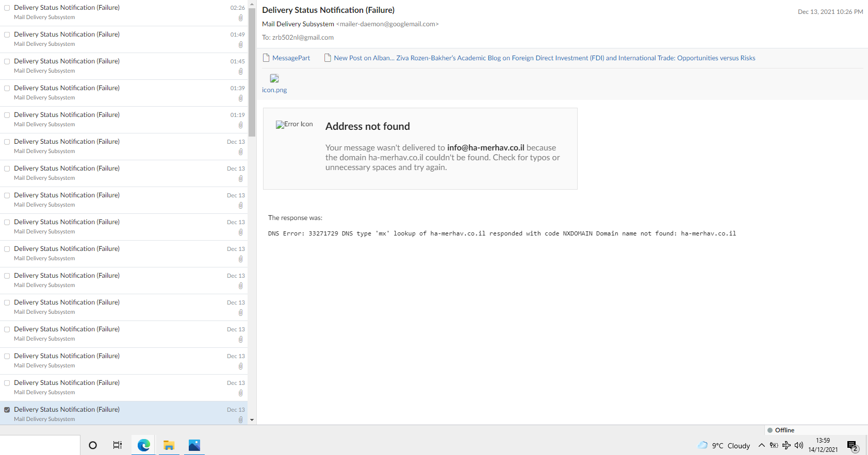Open the email received at 01:39
This screenshot has height=455, width=868.
click(124, 93)
